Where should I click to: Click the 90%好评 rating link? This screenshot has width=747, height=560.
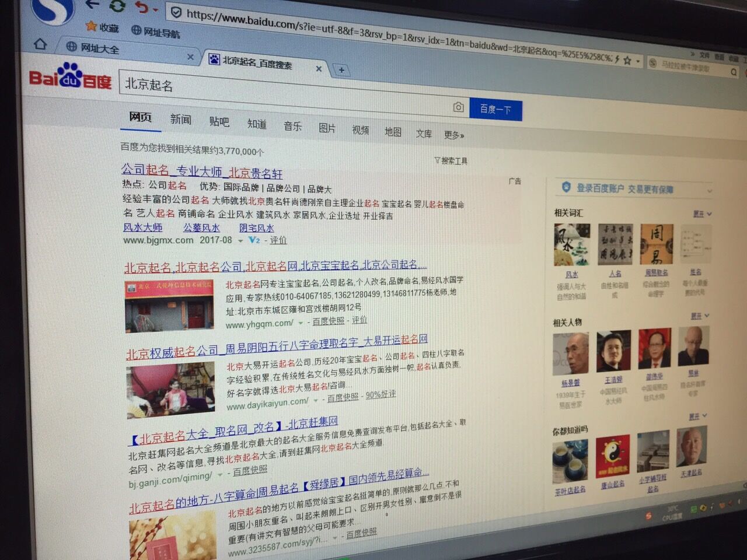click(x=381, y=395)
